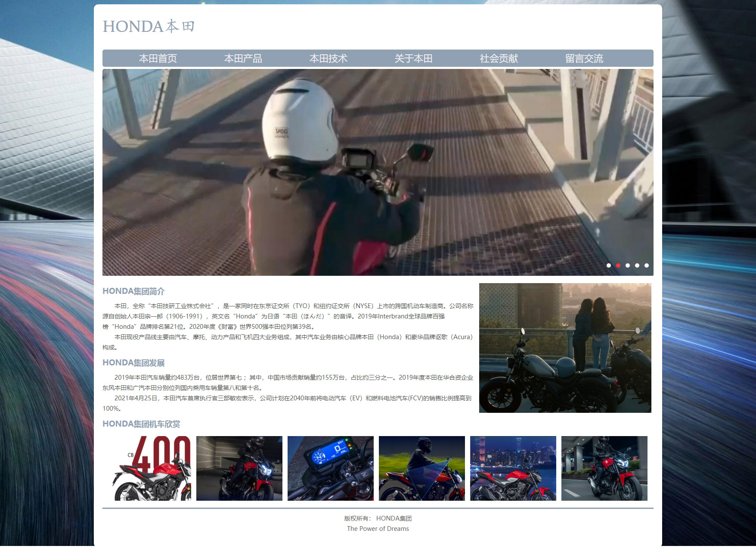Click the paragraph starting 2021年4月25日
The image size is (756, 552).
pyautogui.click(x=288, y=403)
